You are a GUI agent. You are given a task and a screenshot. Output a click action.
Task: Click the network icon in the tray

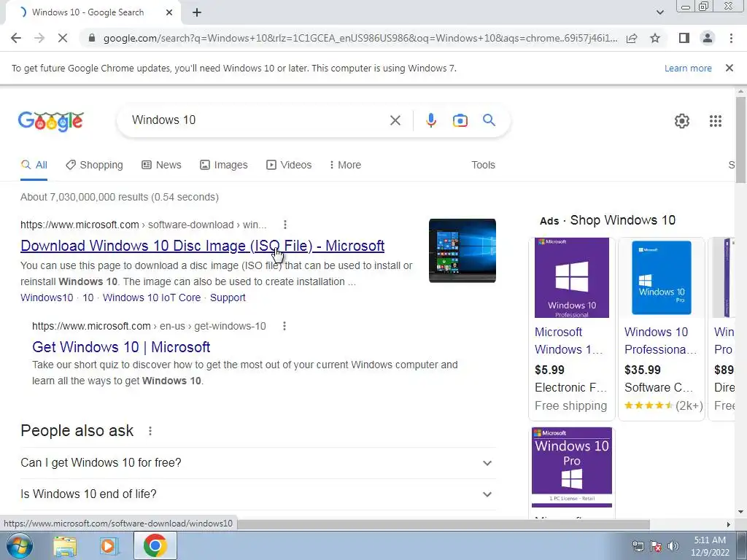638,546
